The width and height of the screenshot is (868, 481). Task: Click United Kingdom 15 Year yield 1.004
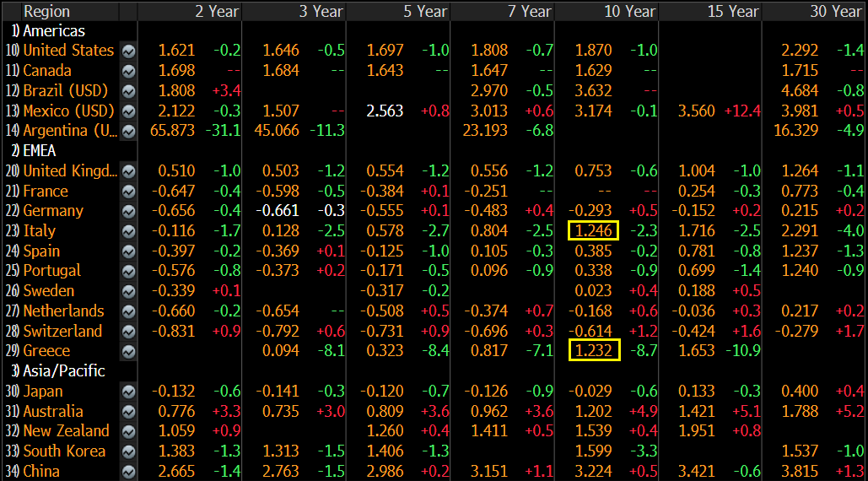[x=697, y=171]
